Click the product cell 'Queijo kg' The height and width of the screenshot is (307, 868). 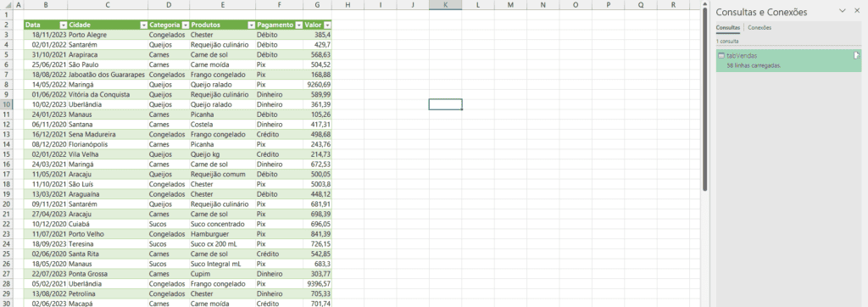223,154
